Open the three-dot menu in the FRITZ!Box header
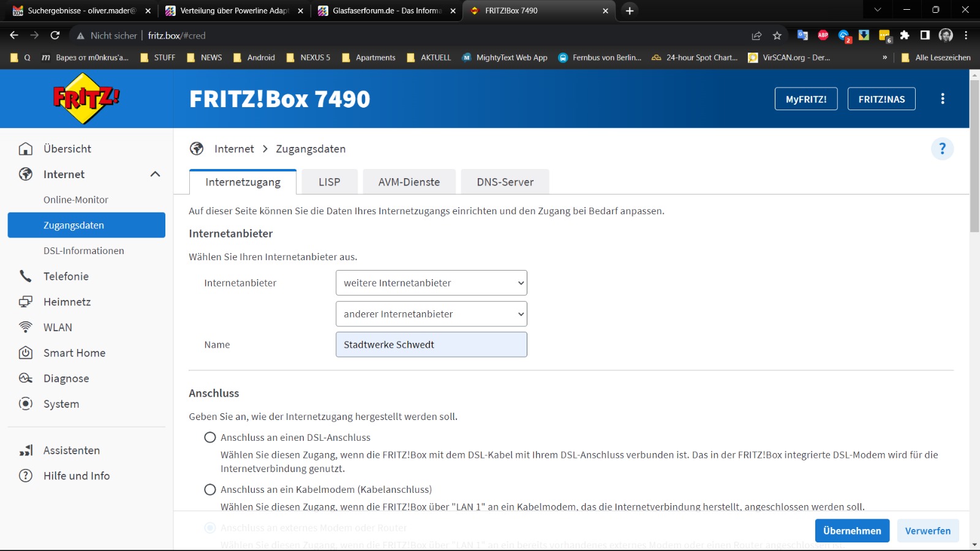 (943, 99)
